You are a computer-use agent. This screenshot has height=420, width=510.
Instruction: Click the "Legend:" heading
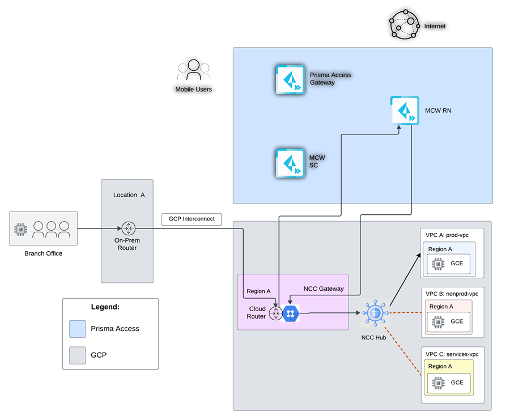tap(105, 307)
